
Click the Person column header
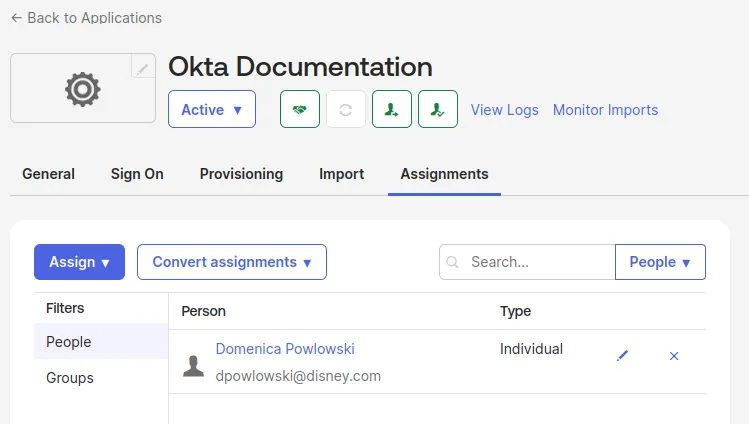[x=203, y=311]
